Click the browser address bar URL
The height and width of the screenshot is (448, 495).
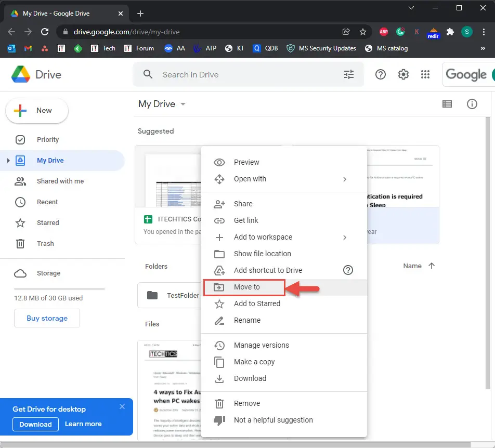point(126,32)
